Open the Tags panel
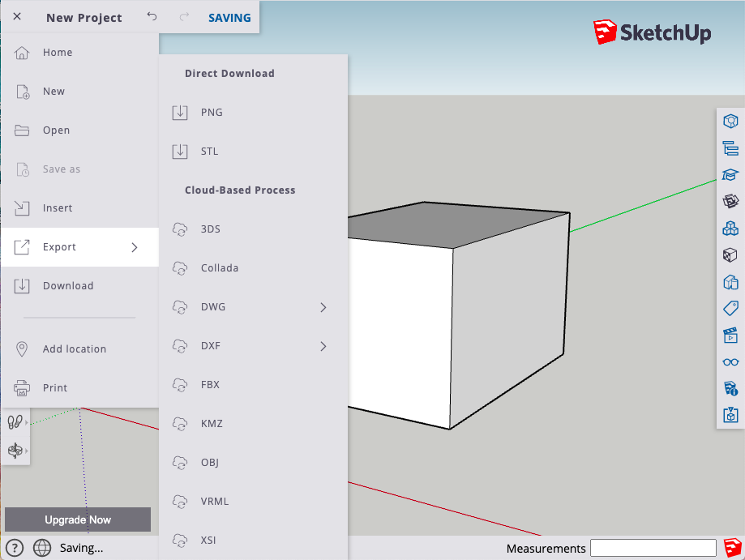The width and height of the screenshot is (745, 560). point(730,308)
